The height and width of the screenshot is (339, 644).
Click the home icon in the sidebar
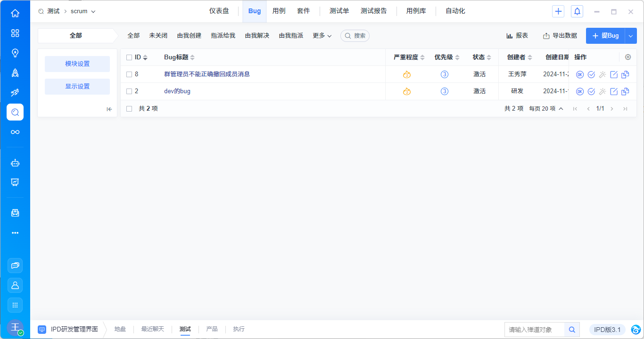click(15, 13)
